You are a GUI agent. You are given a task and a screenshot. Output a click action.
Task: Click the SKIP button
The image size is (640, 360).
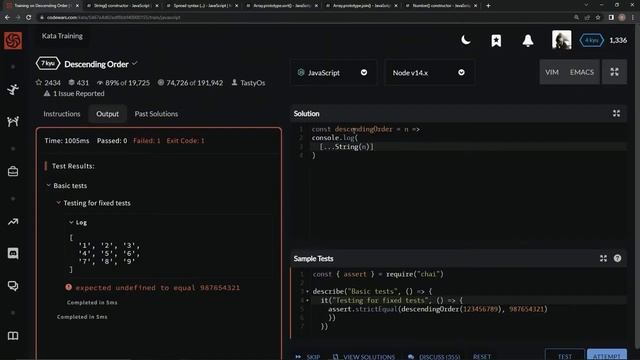(x=308, y=356)
